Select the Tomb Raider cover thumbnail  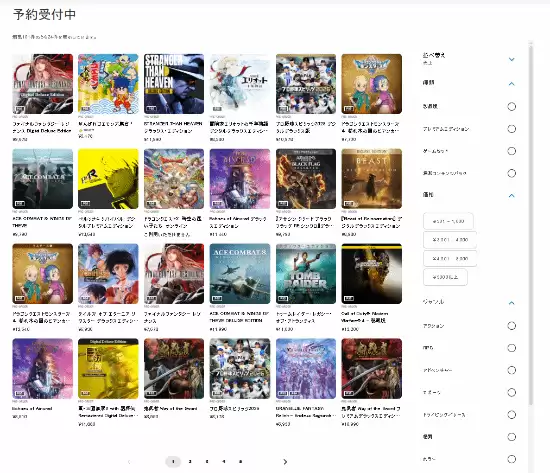306,274
